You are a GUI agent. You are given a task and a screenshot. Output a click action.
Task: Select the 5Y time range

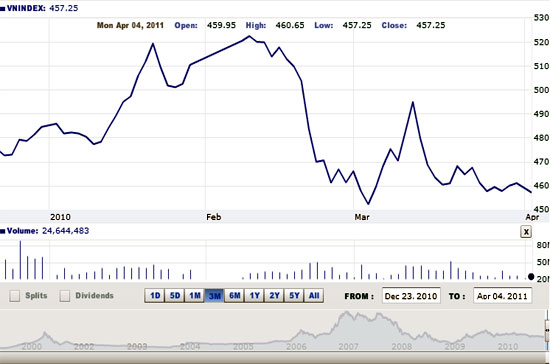pyautogui.click(x=294, y=296)
